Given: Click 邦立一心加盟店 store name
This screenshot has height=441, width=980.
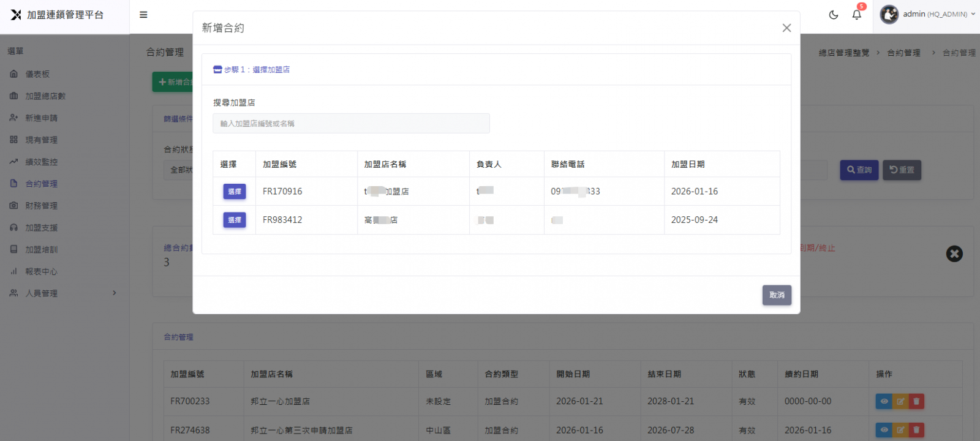Looking at the screenshot, I should pyautogui.click(x=280, y=402).
